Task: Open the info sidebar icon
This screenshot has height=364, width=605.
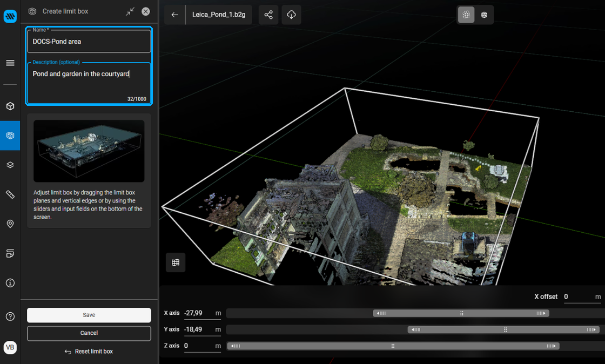Action: pyautogui.click(x=10, y=283)
